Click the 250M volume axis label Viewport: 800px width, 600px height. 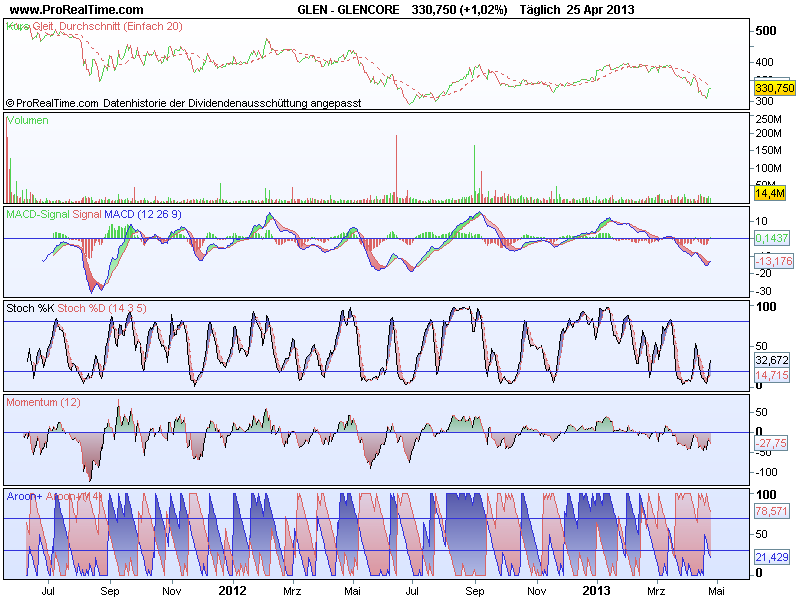pyautogui.click(x=768, y=119)
